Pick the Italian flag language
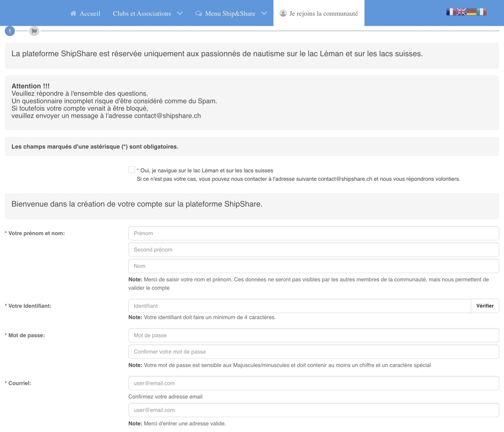The height and width of the screenshot is (432, 504). (482, 12)
